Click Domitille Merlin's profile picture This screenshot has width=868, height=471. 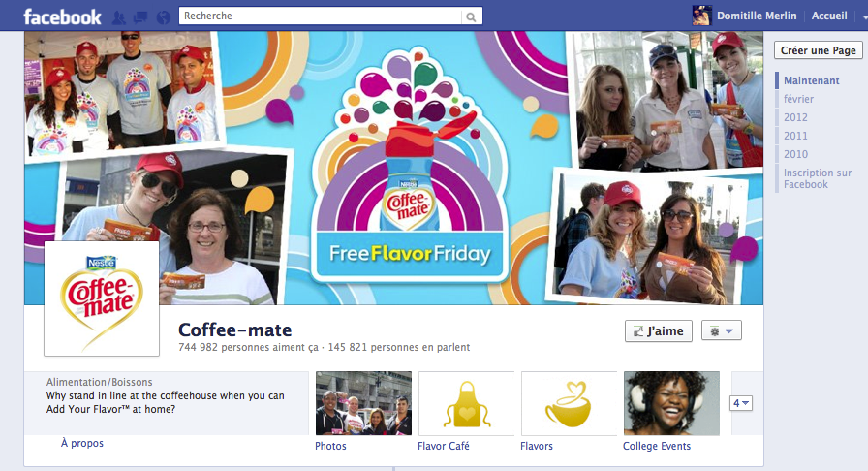click(x=701, y=16)
